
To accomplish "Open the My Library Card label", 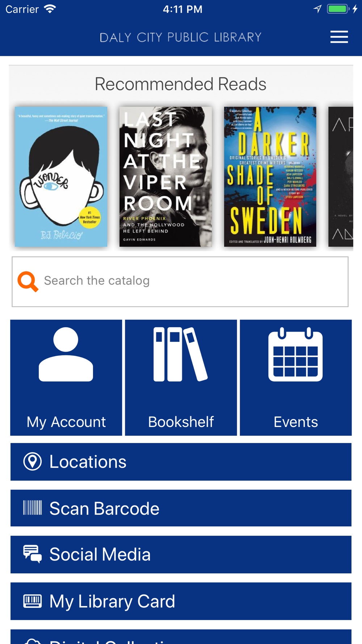I will point(112,602).
